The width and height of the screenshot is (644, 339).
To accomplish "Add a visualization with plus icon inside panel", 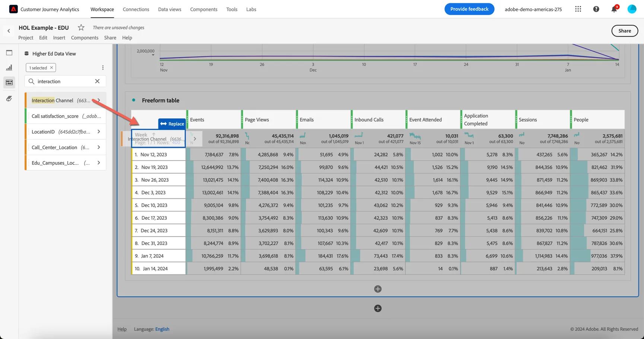I will 378,289.
